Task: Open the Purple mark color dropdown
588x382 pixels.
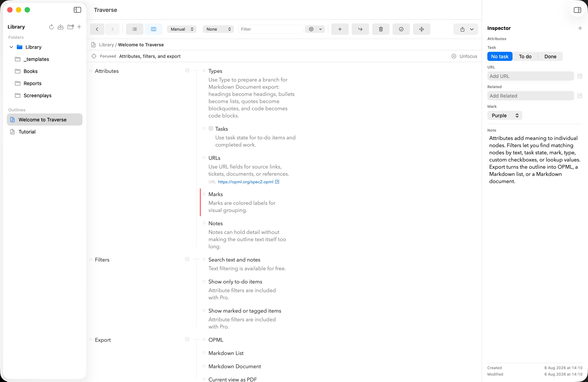Action: pyautogui.click(x=505, y=116)
